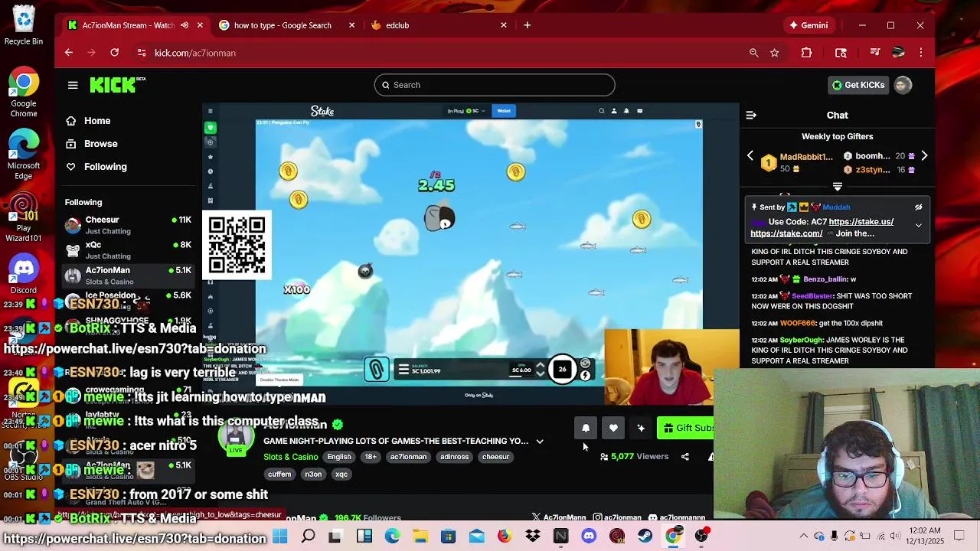Show previous weekly top gifters
Image resolution: width=980 pixels, height=551 pixels.
750,156
